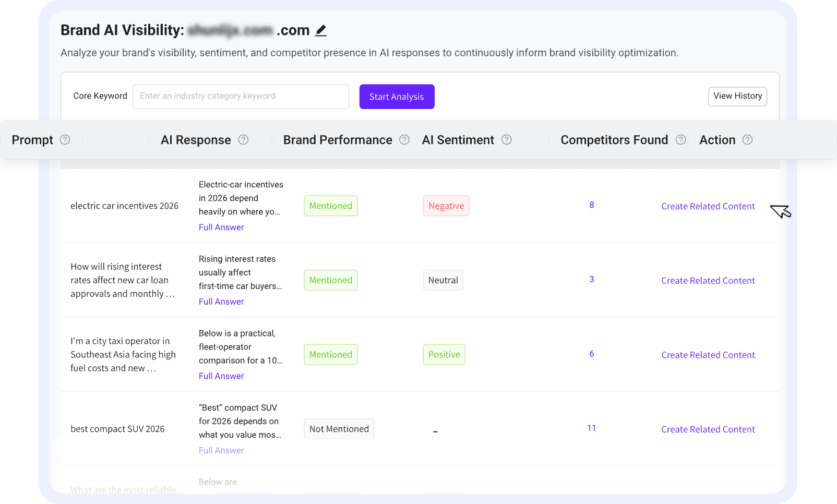Open the Action column help tooltip
The height and width of the screenshot is (504, 837).
click(747, 139)
